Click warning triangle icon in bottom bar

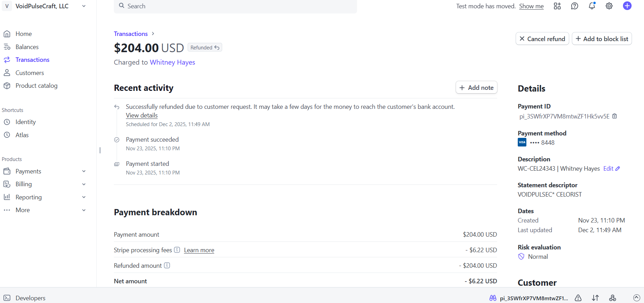578,298
